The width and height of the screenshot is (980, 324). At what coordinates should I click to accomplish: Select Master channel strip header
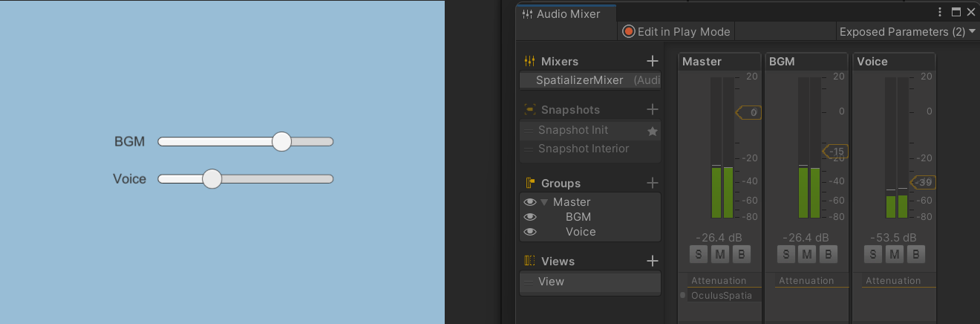click(x=719, y=62)
